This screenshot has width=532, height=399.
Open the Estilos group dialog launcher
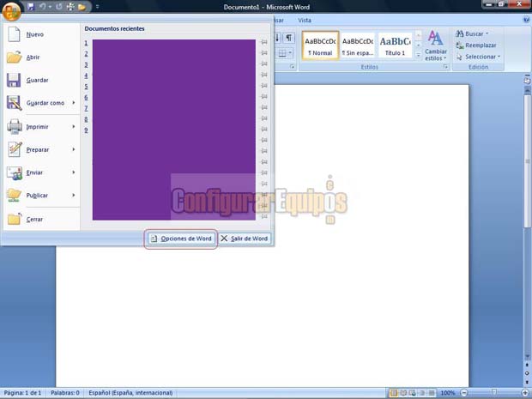445,67
